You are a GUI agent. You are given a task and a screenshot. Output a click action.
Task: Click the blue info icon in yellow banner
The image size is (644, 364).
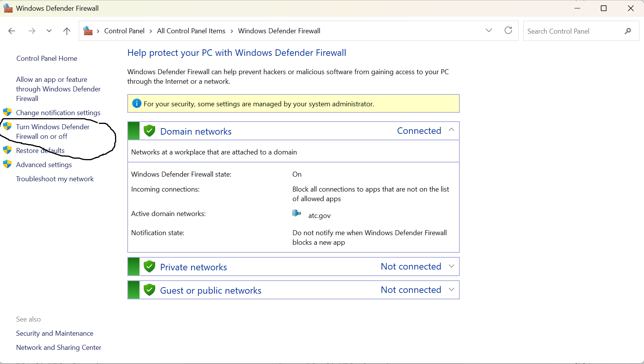(x=136, y=103)
